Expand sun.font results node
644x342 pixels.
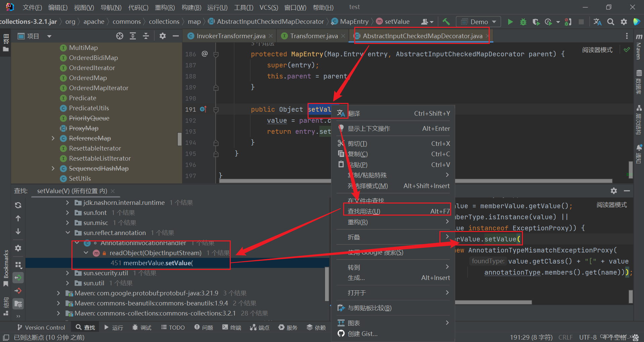[67, 213]
